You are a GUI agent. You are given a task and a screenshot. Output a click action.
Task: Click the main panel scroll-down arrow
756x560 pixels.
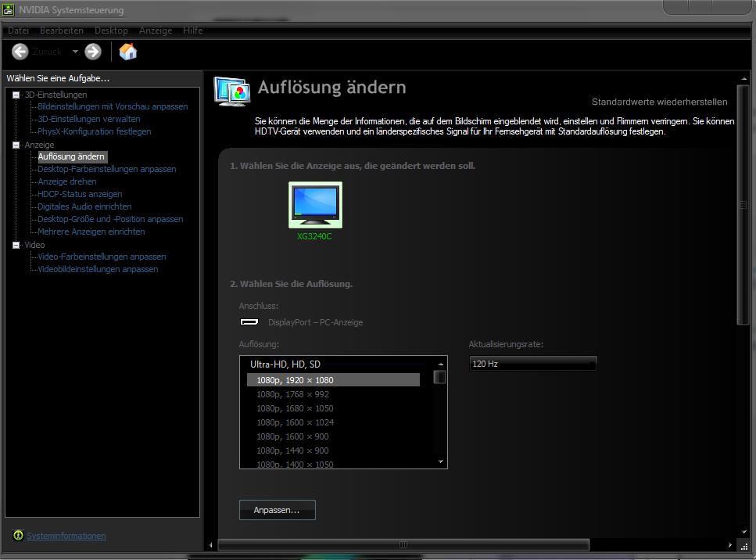click(743, 532)
